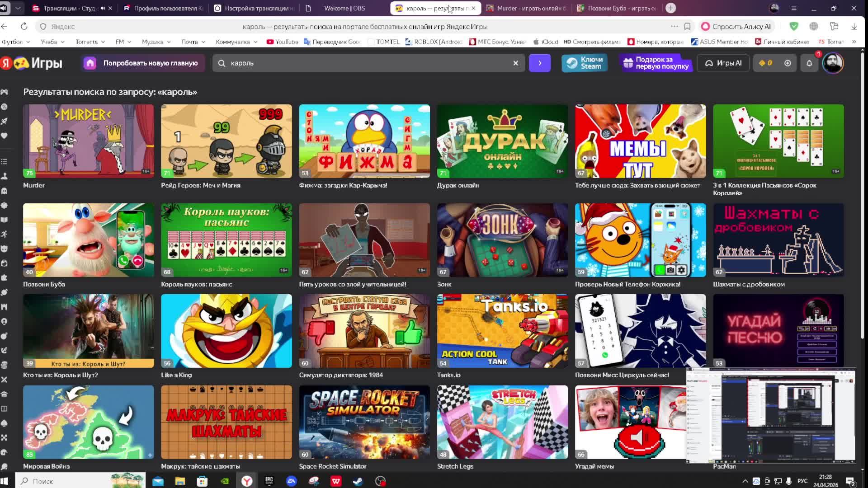This screenshot has width=868, height=488.
Task: Show hidden bookmarks with double chevron
Action: [x=854, y=42]
